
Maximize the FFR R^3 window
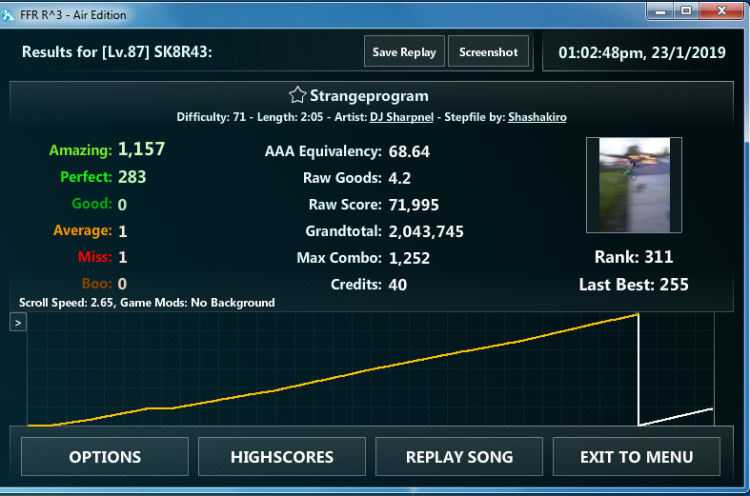[x=686, y=11]
